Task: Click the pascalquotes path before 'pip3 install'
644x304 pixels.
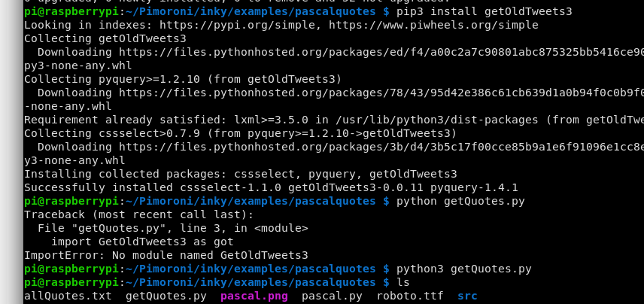Action: point(251,11)
